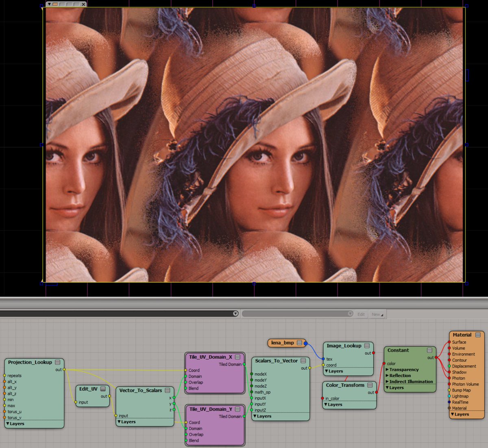The image size is (488, 448).
Task: Select the Tile_UV_Domain_Y node title
Action: tap(211, 409)
